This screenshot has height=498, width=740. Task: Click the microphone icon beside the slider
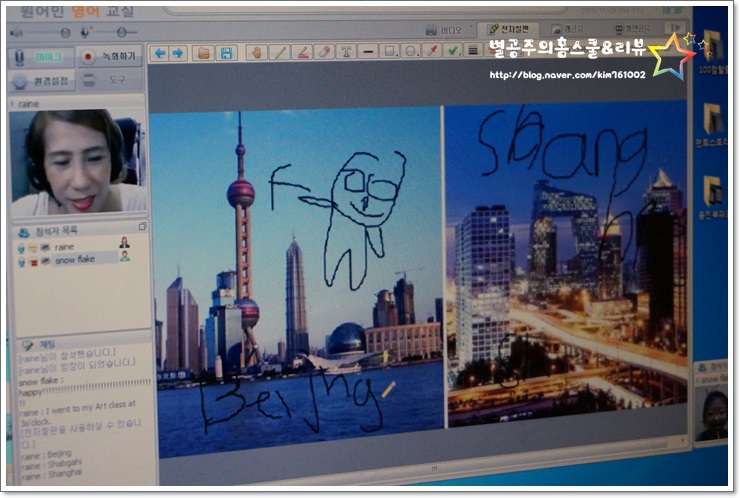coord(85,32)
